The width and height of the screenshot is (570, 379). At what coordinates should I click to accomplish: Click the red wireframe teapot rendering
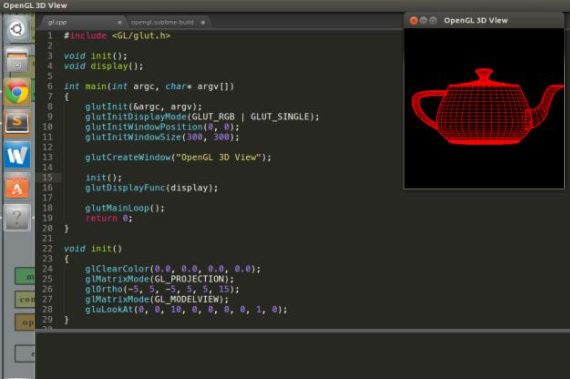point(487,107)
